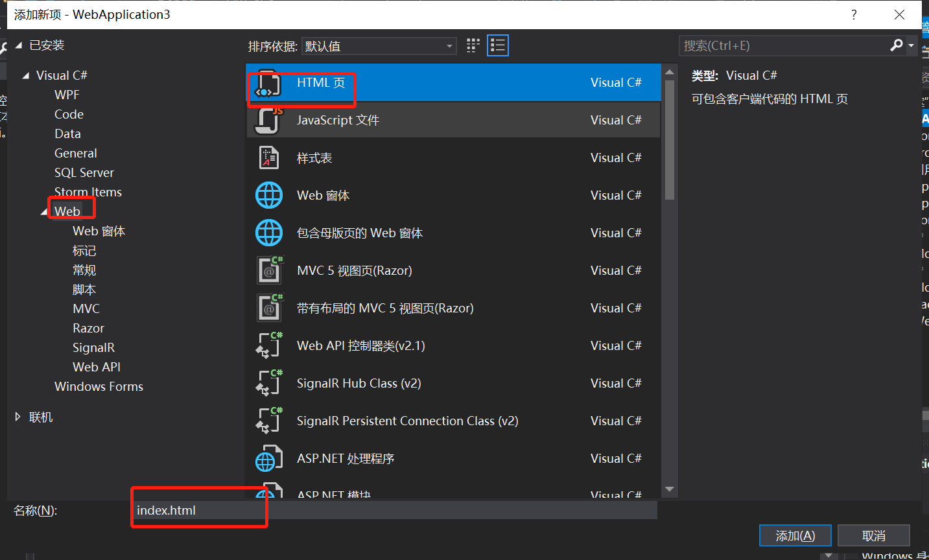
Task: Collapse the Web tree node
Action: click(x=44, y=212)
